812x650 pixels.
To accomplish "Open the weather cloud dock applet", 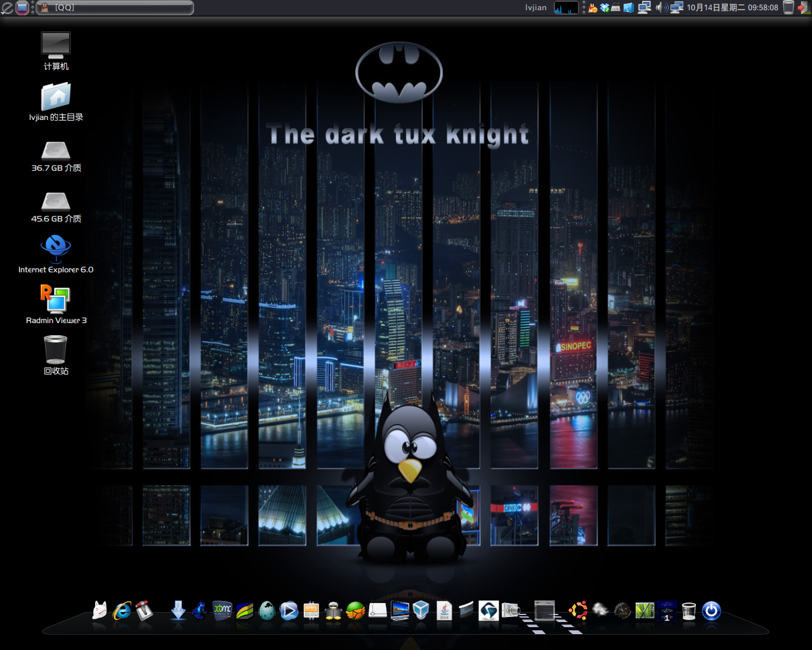I will pyautogui.click(x=600, y=611).
